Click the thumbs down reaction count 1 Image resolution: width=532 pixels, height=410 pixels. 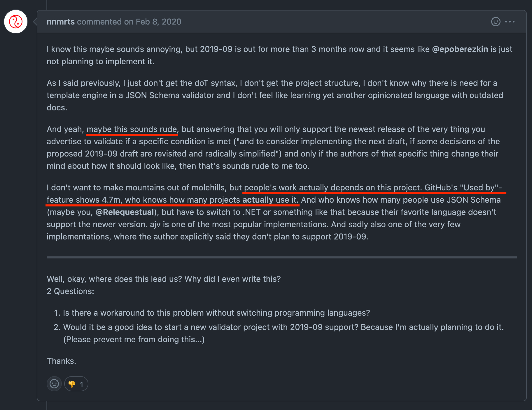(82, 384)
